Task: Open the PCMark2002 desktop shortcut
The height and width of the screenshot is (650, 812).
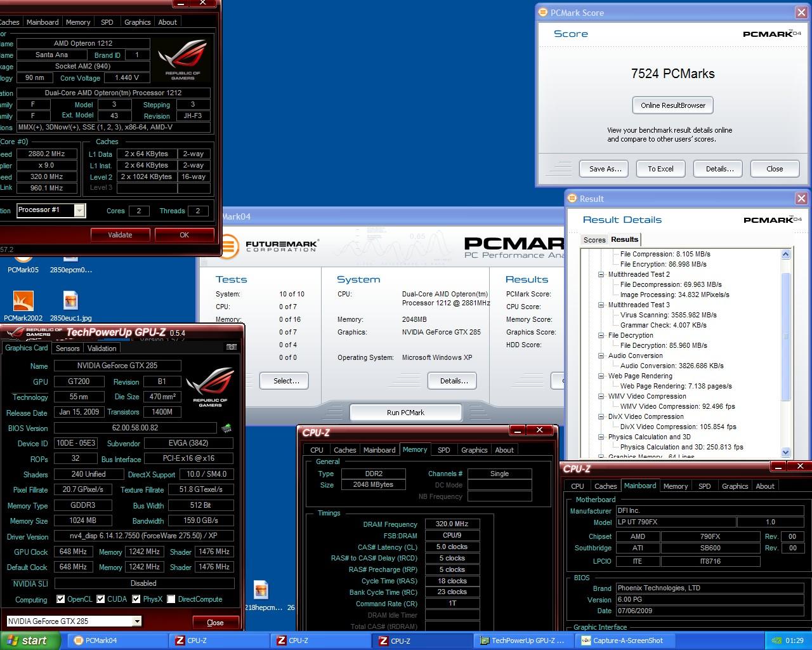Action: coord(23,307)
